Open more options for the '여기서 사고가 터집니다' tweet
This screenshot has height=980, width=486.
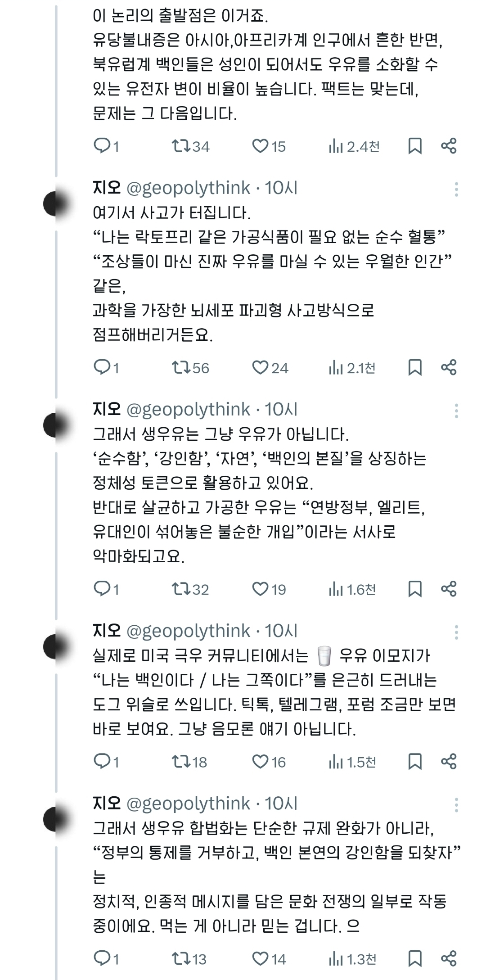tap(456, 190)
